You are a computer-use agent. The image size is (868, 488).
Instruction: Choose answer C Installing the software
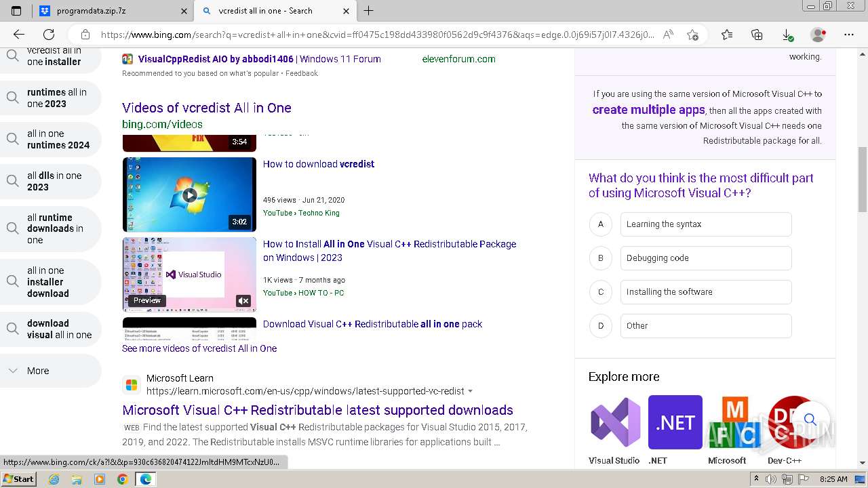click(x=706, y=292)
